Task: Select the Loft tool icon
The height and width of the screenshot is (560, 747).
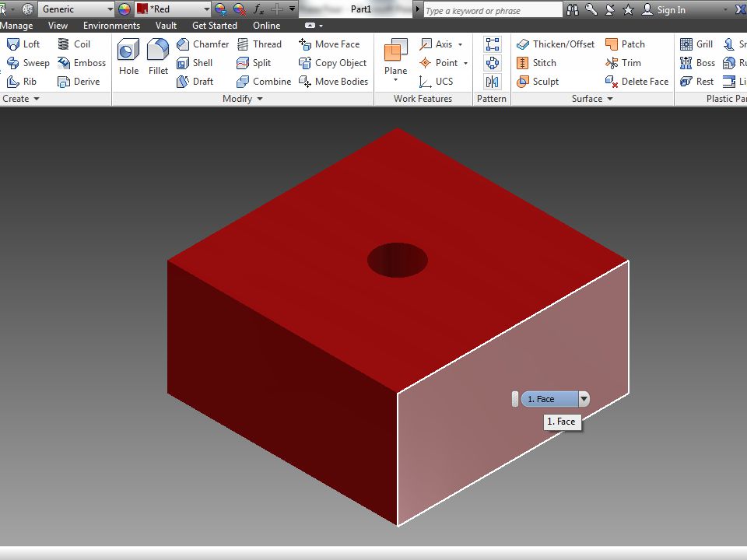Action: pyautogui.click(x=13, y=44)
